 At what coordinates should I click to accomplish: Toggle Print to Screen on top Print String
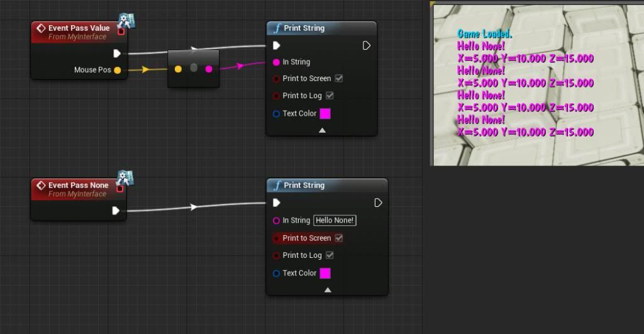tap(339, 79)
